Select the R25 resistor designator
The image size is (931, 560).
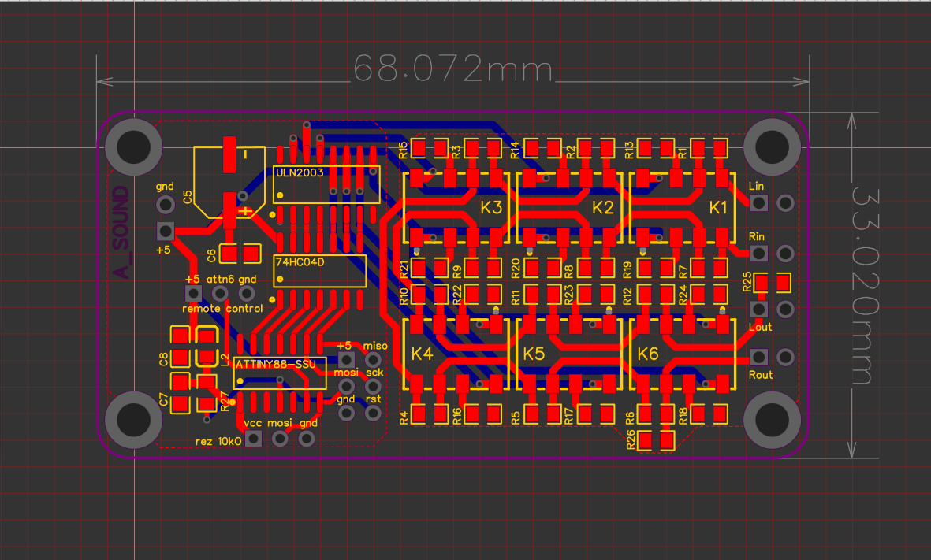coord(747,281)
